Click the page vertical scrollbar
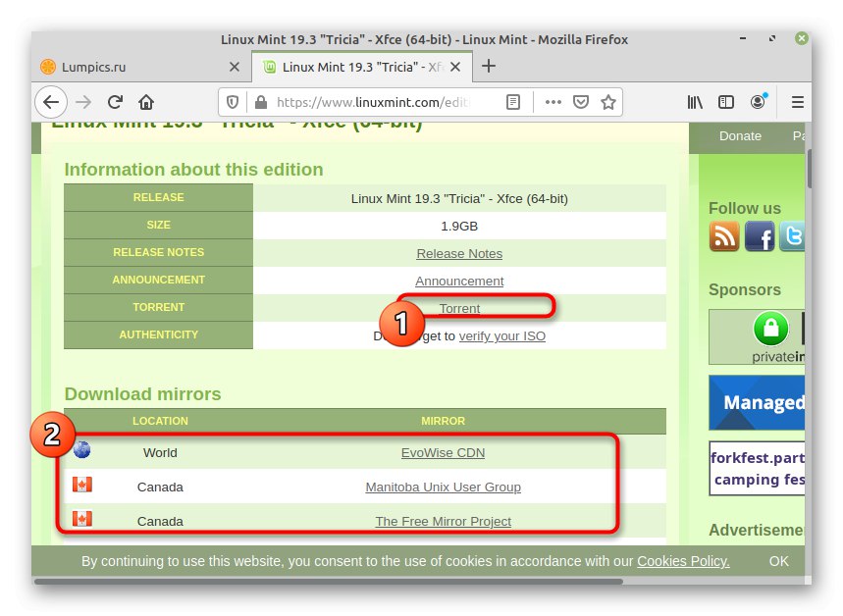The image size is (843, 616). pyautogui.click(x=808, y=170)
